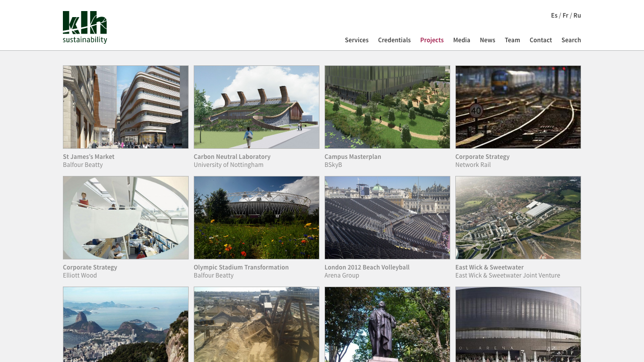The image size is (644, 362).
Task: Open the Services menu item
Action: click(x=356, y=40)
